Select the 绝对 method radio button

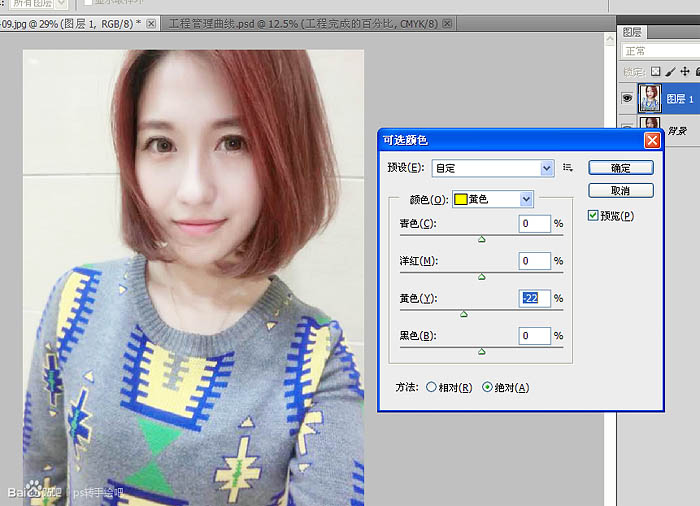pyautogui.click(x=487, y=387)
